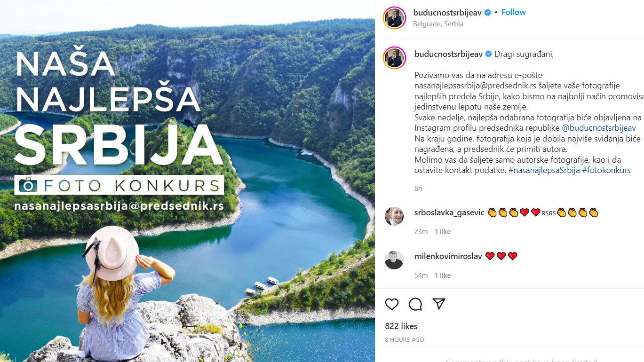Open the #fotokonkurs hashtag
Image resolution: width=644 pixels, height=362 pixels.
click(606, 170)
